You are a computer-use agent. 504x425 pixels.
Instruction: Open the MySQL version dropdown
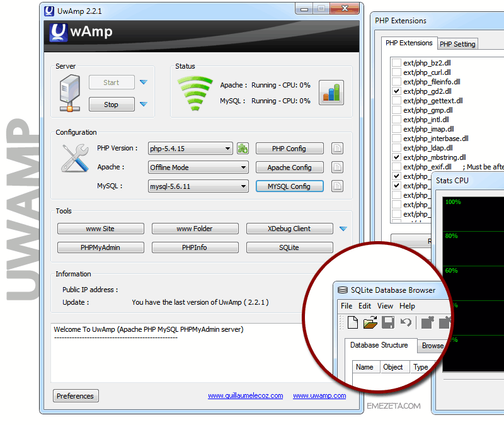coord(198,186)
